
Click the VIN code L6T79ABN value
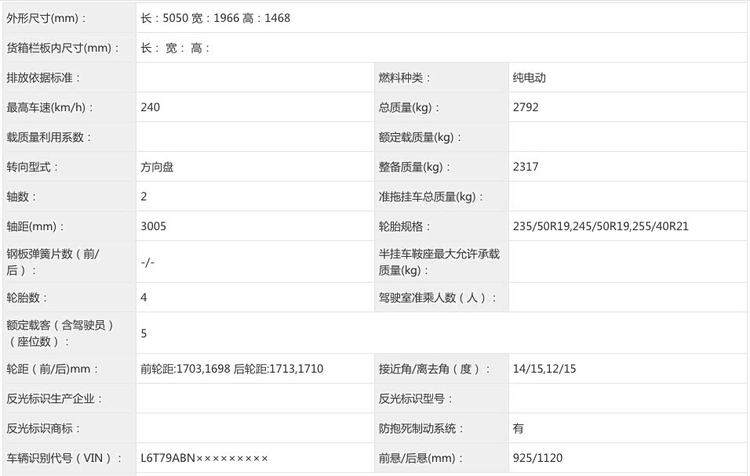tap(205, 458)
